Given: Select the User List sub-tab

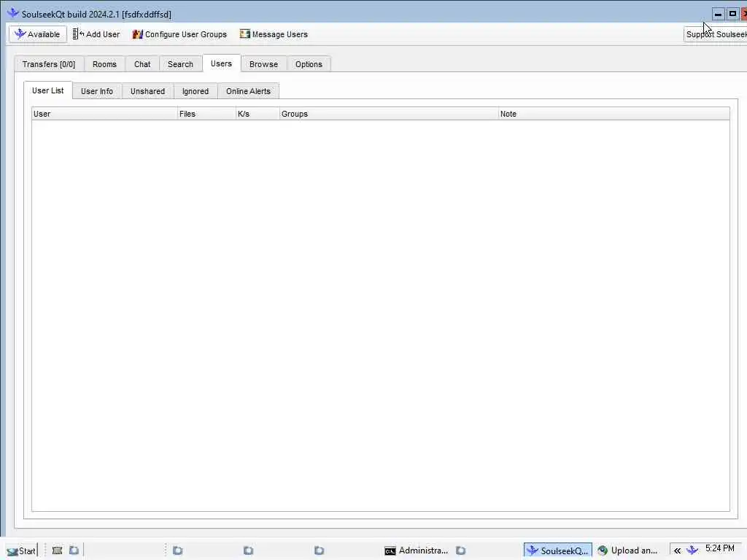Looking at the screenshot, I should (x=47, y=90).
